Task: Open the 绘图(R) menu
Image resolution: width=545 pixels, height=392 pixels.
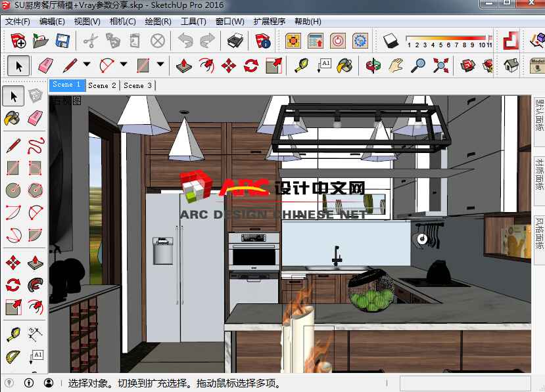Action: [158, 22]
